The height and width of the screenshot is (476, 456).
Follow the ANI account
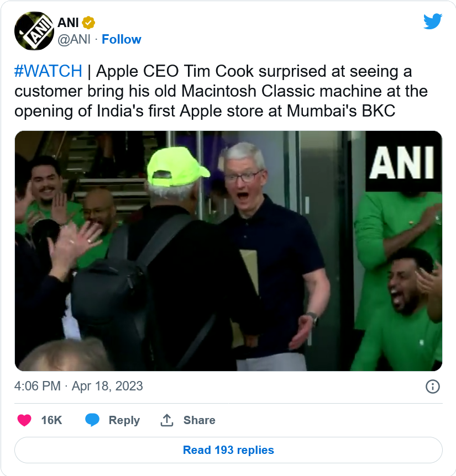click(x=122, y=39)
